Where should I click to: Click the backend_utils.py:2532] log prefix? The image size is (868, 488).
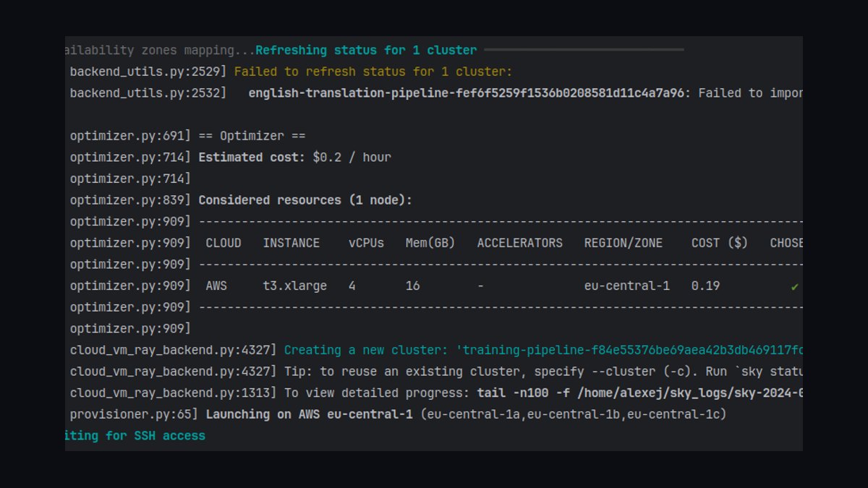148,93
